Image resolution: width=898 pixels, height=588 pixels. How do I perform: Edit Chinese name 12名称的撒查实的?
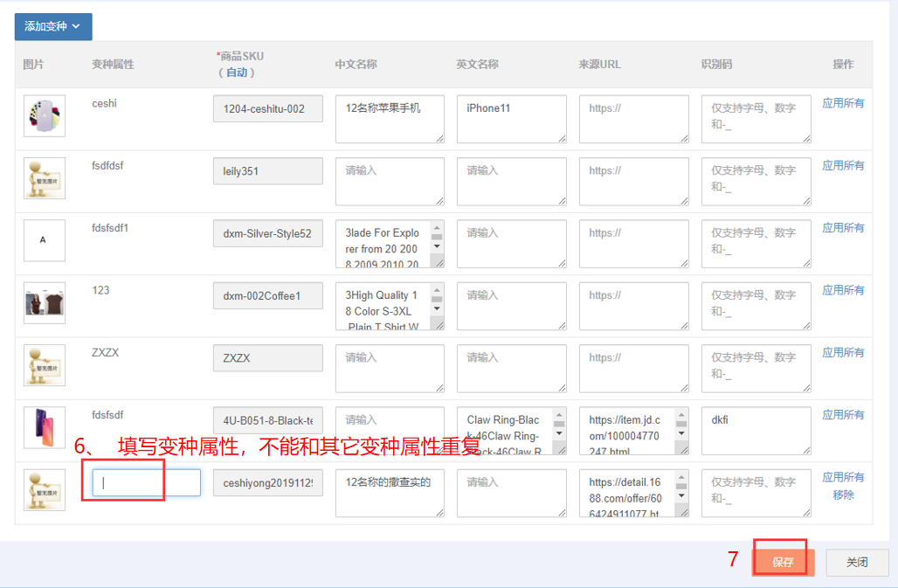[x=390, y=494]
